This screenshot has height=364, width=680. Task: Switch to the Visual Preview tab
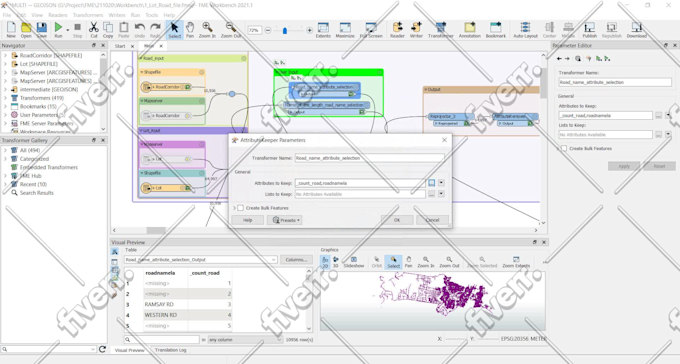(x=129, y=350)
